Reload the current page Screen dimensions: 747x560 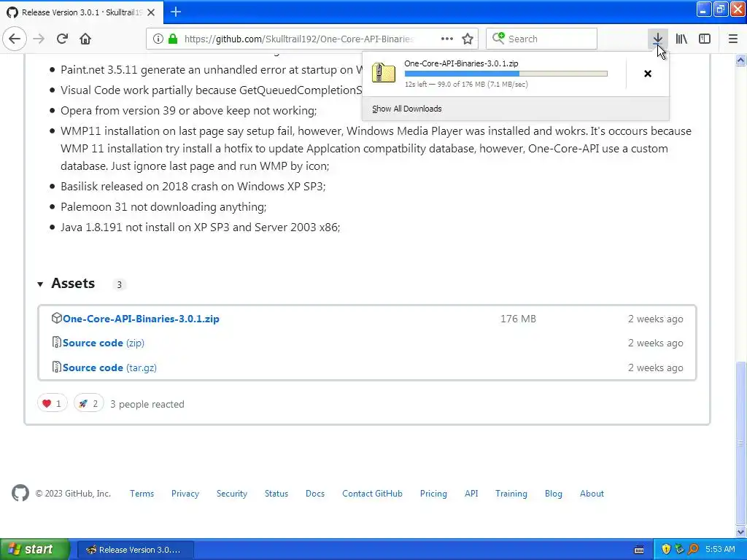(62, 39)
